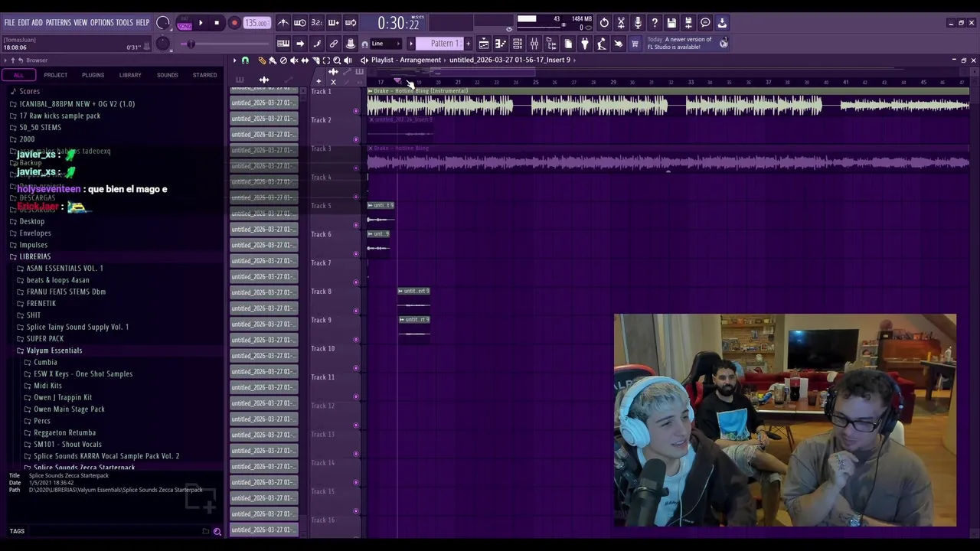Open the browser search magnifier icon
This screenshot has width=980, height=551.
(217, 531)
